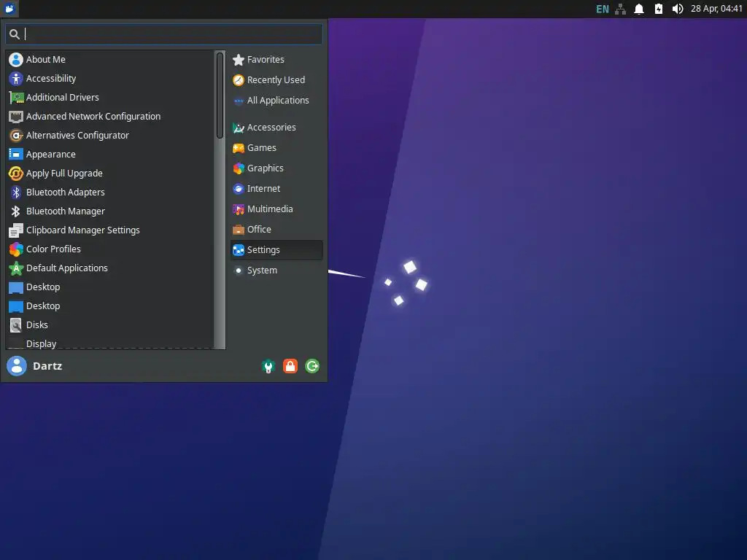Select the Internet category
747x560 pixels.
276,189
